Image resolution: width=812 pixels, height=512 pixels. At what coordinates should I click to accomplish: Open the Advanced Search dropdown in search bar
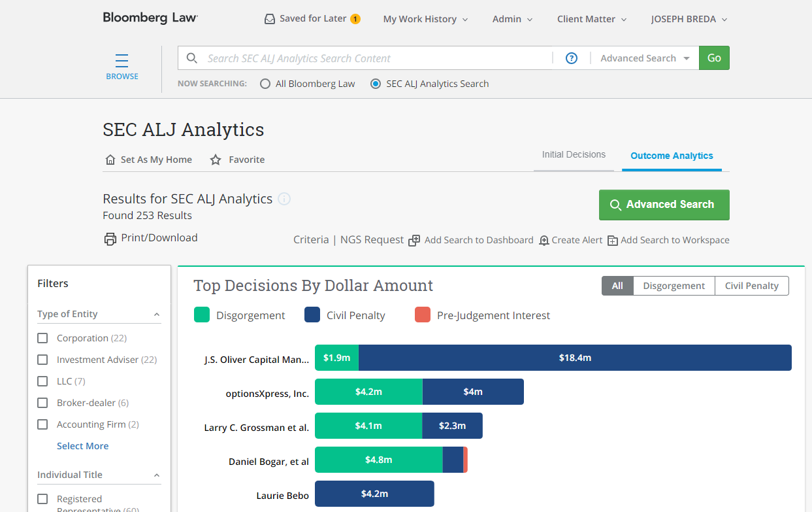coord(645,58)
